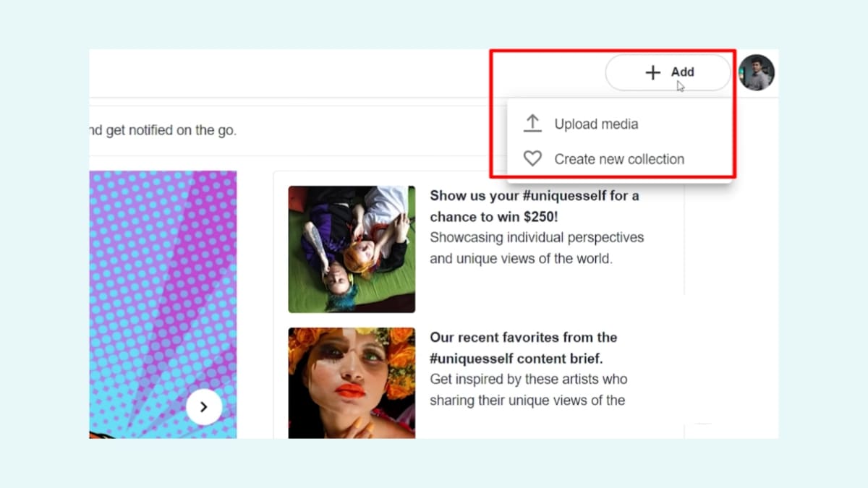Screen dimensions: 868x488
Task: Open the contest photo thumbnail of two friends
Action: pyautogui.click(x=352, y=249)
